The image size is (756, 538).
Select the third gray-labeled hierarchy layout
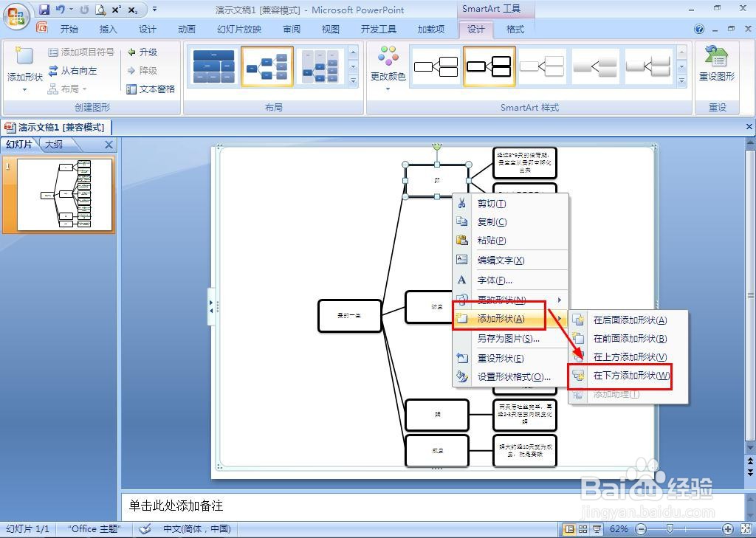click(320, 66)
